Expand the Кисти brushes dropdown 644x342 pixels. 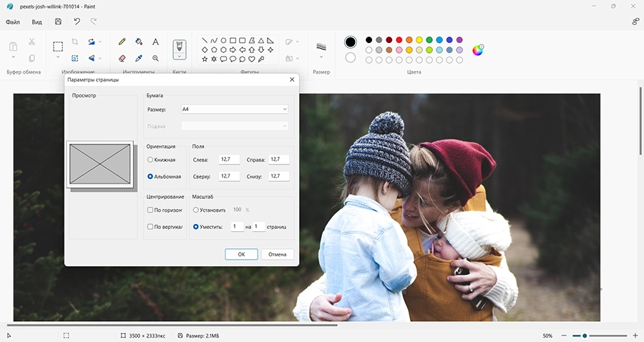(180, 56)
